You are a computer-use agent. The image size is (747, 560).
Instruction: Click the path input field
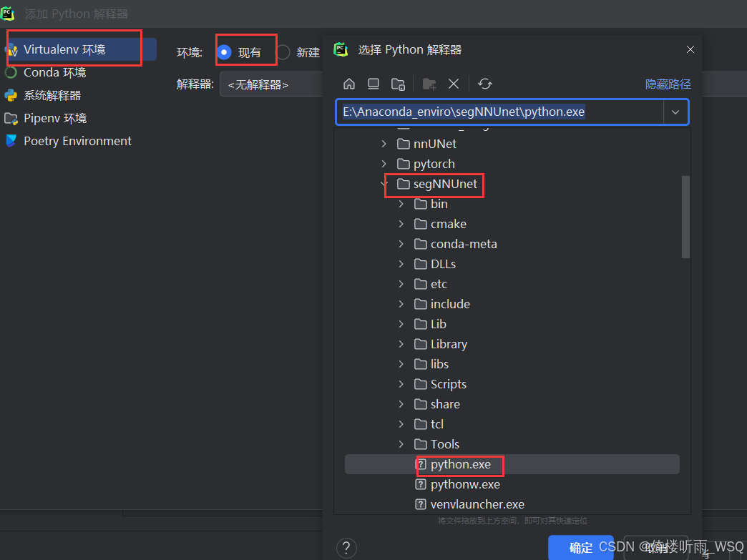click(500, 112)
